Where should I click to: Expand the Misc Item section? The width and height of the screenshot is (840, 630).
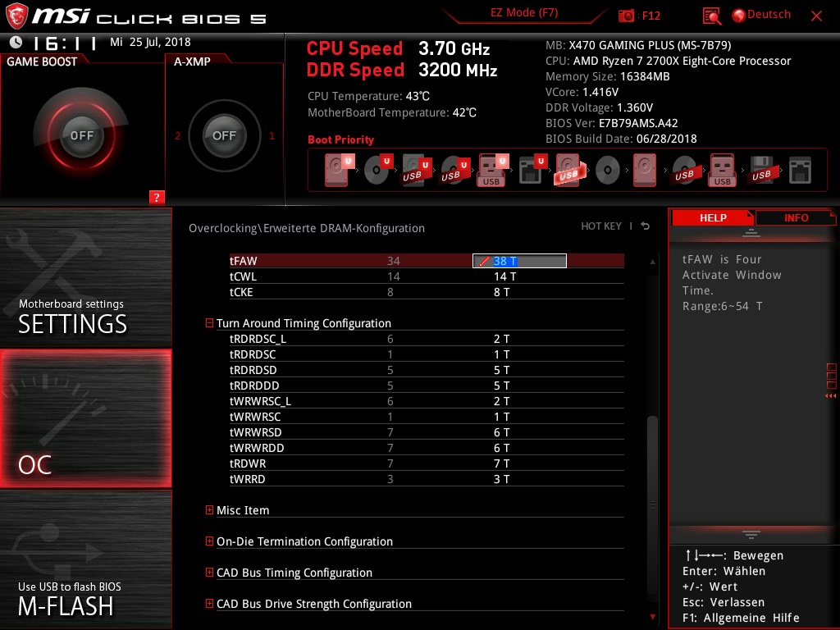tap(209, 509)
